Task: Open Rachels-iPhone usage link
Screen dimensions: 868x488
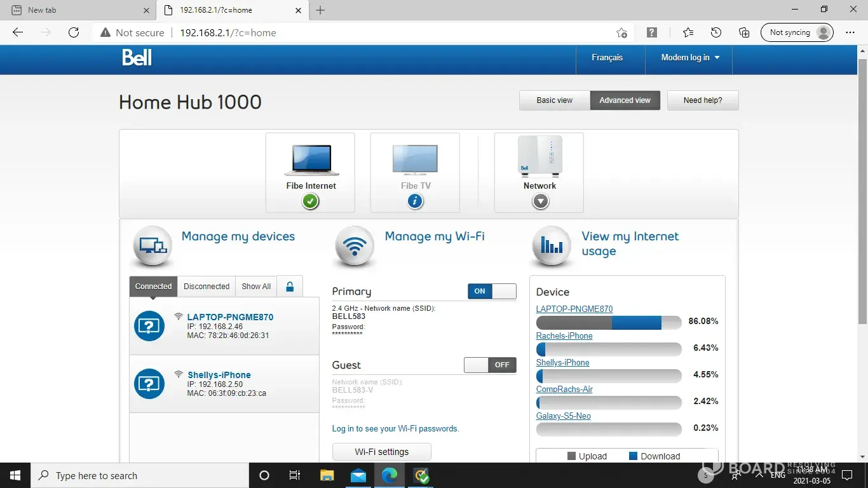Action: click(564, 336)
